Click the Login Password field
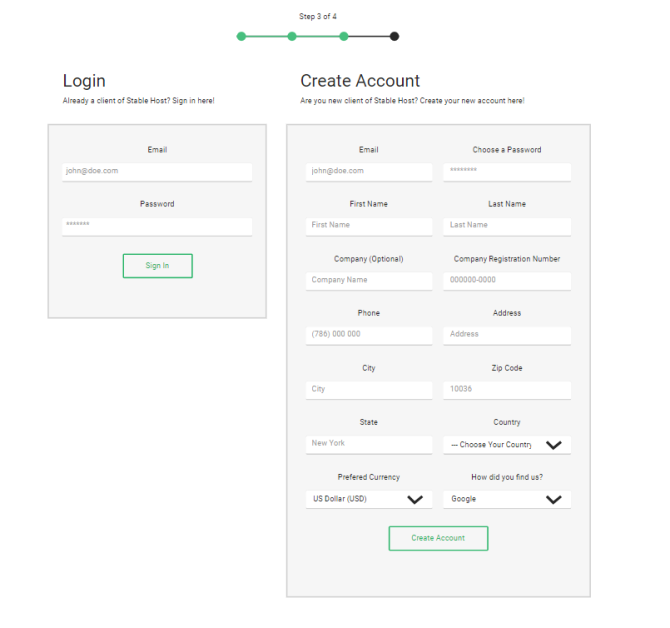Image resolution: width=670 pixels, height=628 pixels. (157, 225)
